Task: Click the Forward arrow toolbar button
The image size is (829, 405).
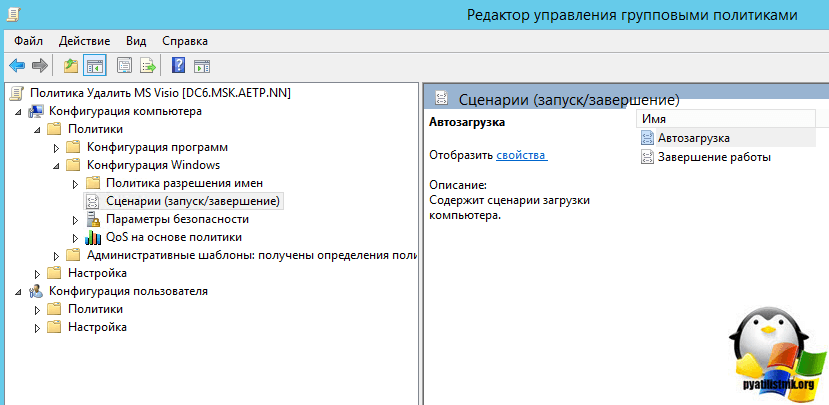Action: tap(39, 66)
